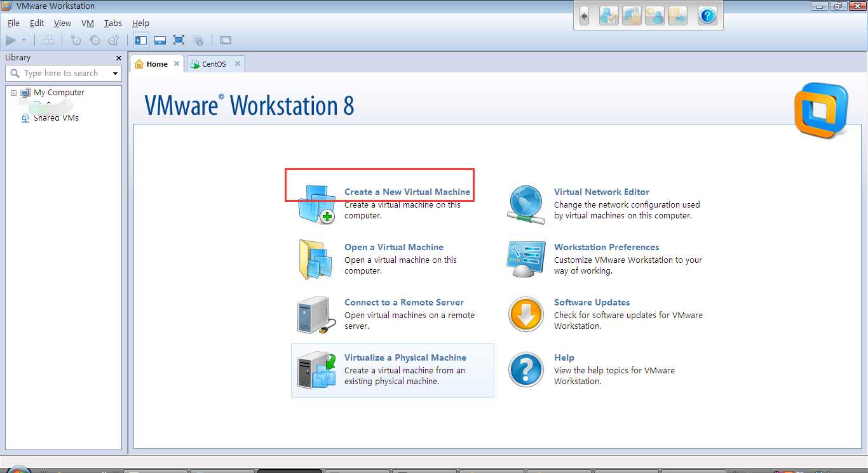The height and width of the screenshot is (473, 868).
Task: Click the Workstation Preferences link
Action: pos(607,247)
